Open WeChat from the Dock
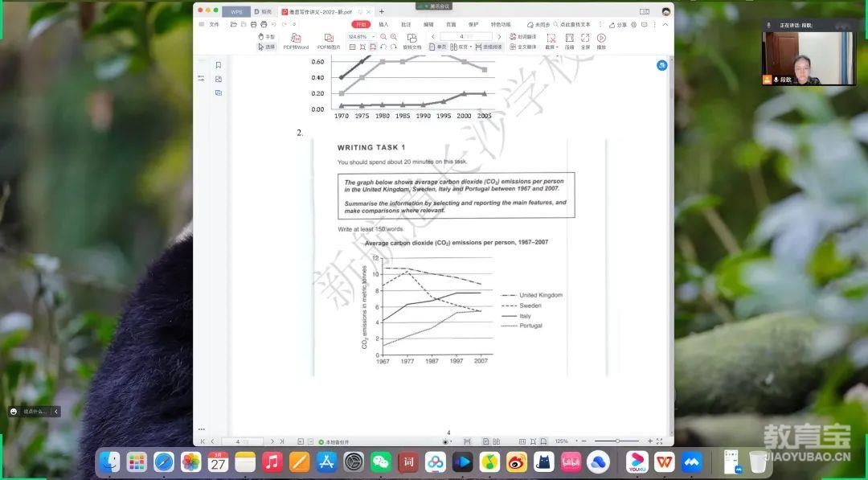The image size is (868, 480). click(x=380, y=462)
